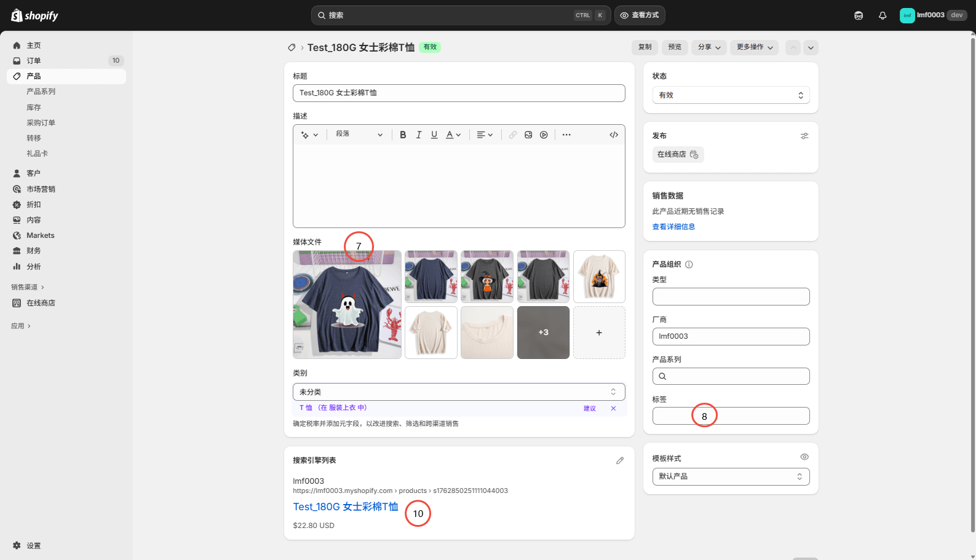This screenshot has width=976, height=560.
Task: Click the insert link icon
Action: [x=513, y=135]
